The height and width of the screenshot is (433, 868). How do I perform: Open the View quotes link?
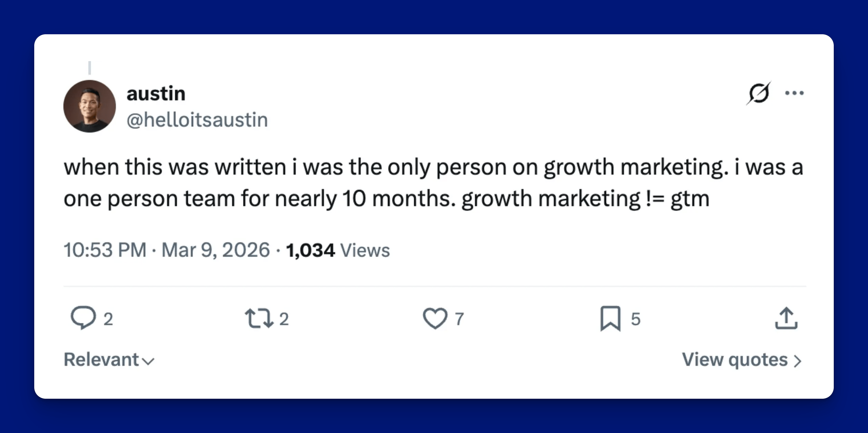coord(734,360)
